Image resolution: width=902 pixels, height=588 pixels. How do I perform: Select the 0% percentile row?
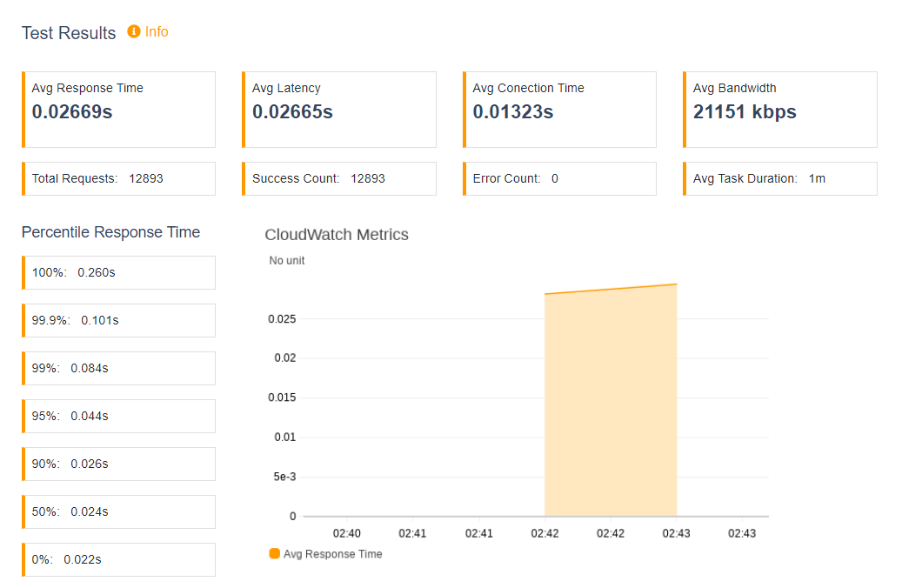(118, 559)
